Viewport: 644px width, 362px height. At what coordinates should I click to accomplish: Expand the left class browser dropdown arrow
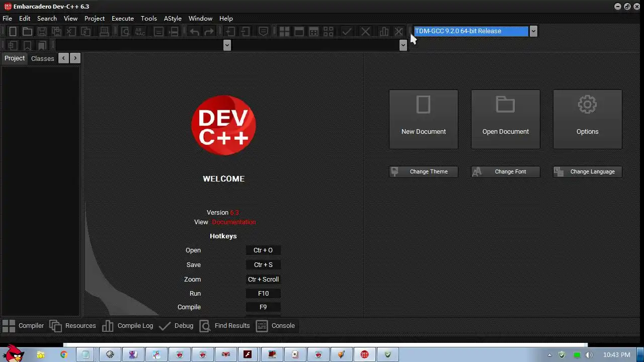227,45
